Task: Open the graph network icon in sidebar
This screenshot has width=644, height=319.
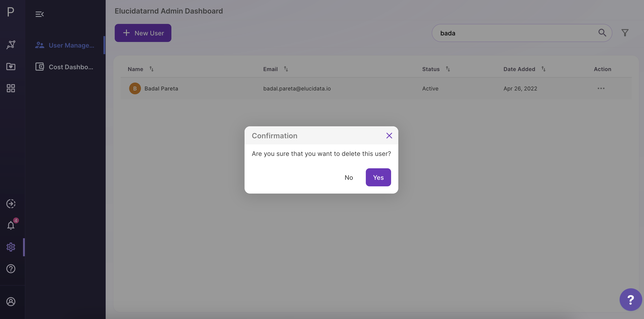Action: pyautogui.click(x=11, y=45)
